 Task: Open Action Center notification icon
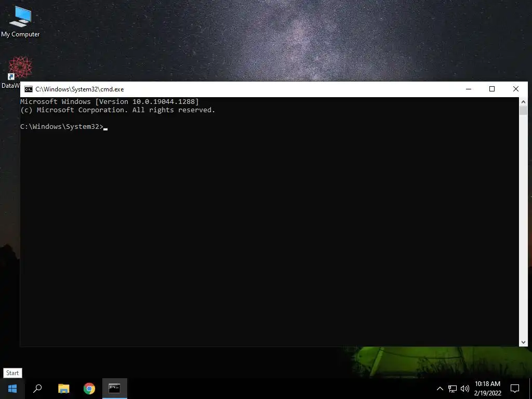tap(515, 389)
